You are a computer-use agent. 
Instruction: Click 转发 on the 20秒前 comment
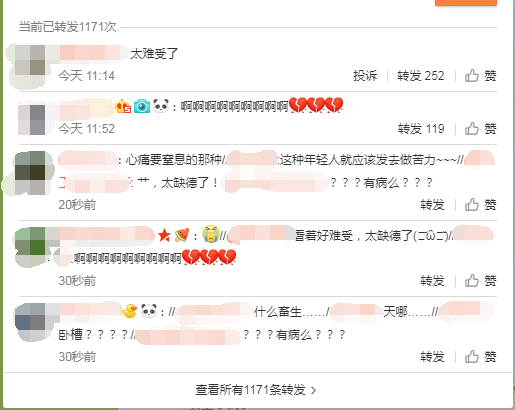point(432,205)
